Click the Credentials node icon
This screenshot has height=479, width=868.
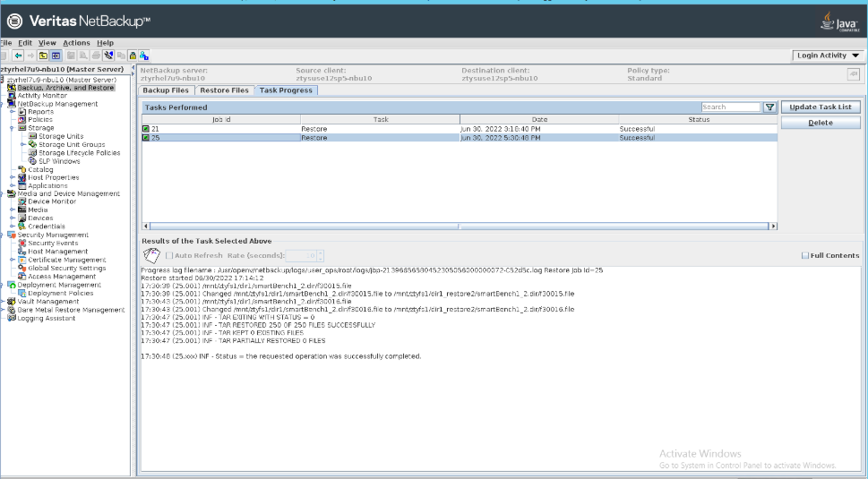(22, 227)
